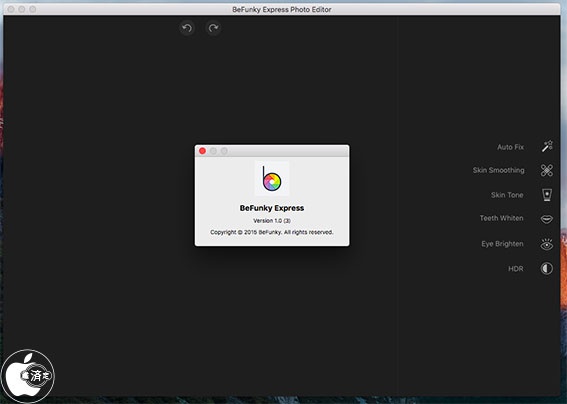Click the Copyright 2015 BeFunky text
This screenshot has height=404, width=567.
tap(272, 232)
